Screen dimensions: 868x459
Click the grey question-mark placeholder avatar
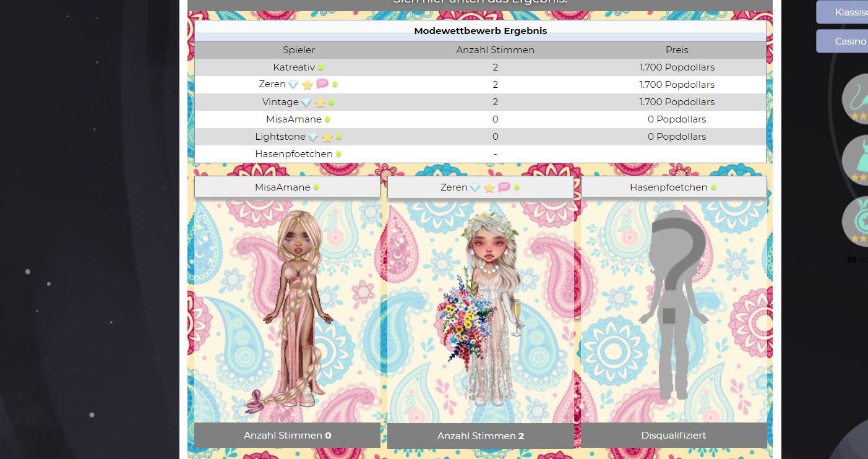pos(673,304)
